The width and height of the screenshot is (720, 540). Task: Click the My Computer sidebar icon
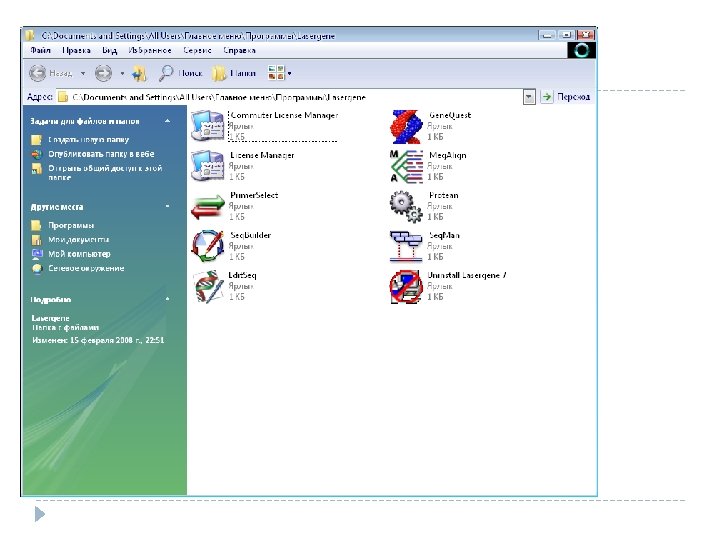(36, 254)
